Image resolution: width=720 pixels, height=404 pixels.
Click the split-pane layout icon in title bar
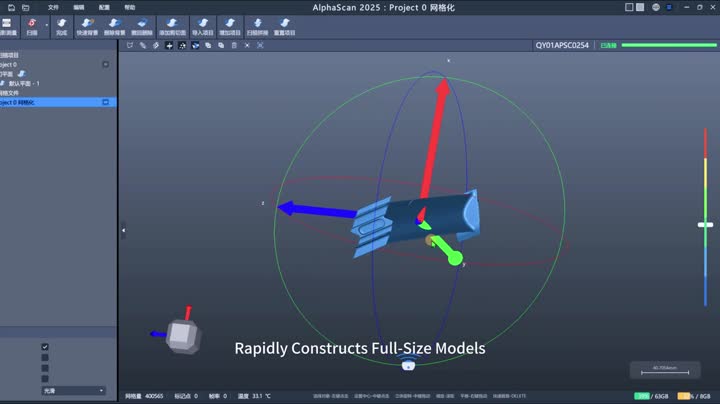[640, 7]
